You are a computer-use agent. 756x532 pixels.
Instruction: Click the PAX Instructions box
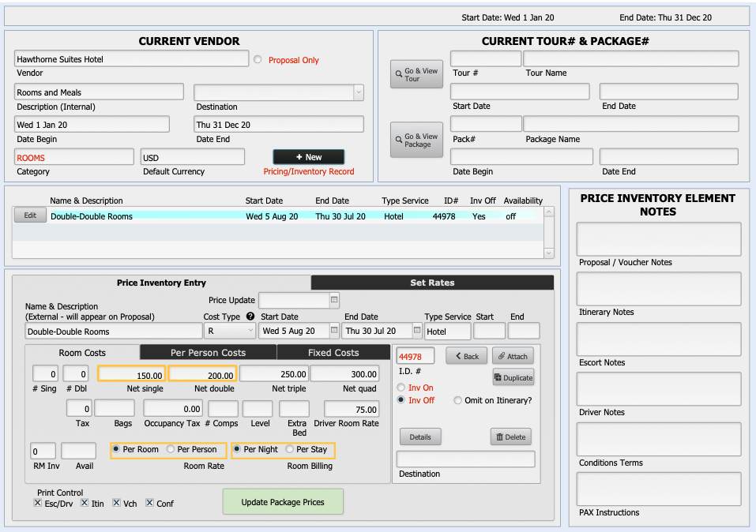point(659,489)
